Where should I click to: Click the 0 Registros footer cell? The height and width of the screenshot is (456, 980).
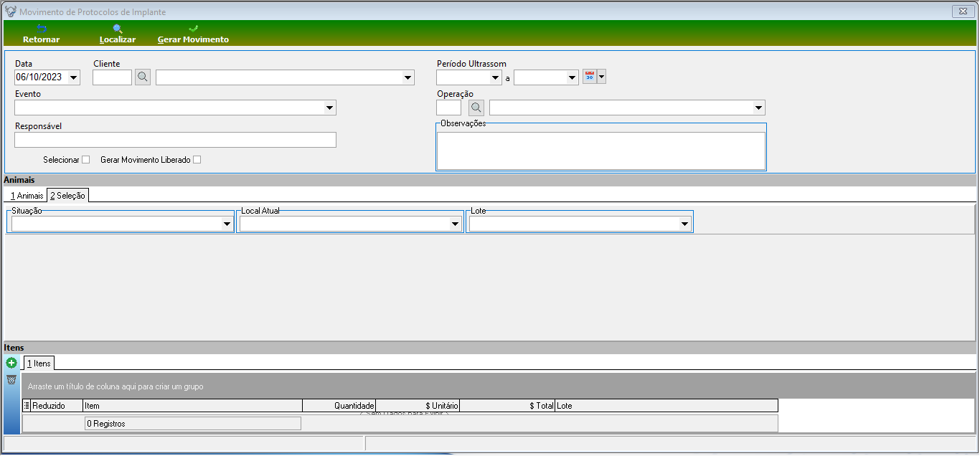pyautogui.click(x=193, y=424)
